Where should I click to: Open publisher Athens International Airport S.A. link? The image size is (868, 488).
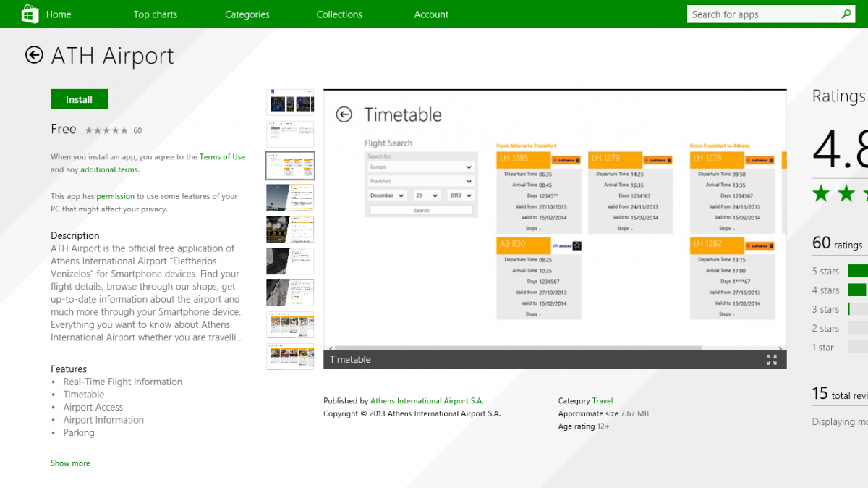pos(427,400)
